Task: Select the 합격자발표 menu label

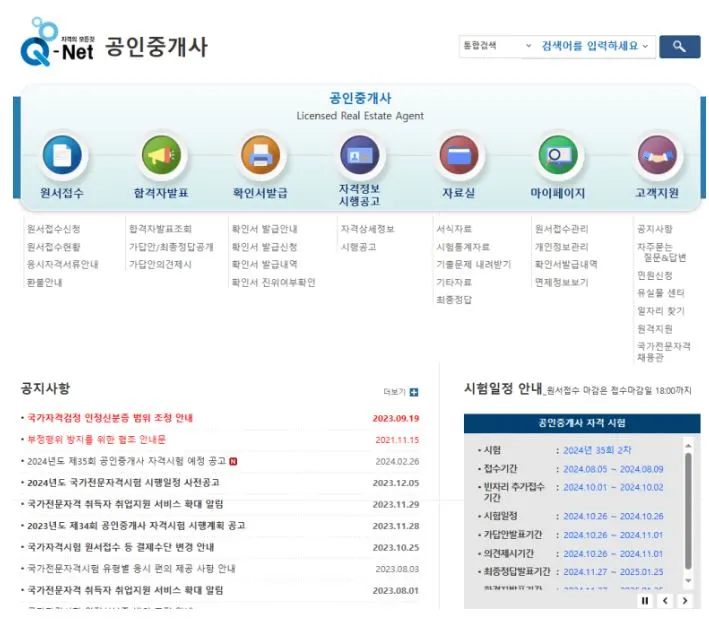Action: pyautogui.click(x=161, y=193)
